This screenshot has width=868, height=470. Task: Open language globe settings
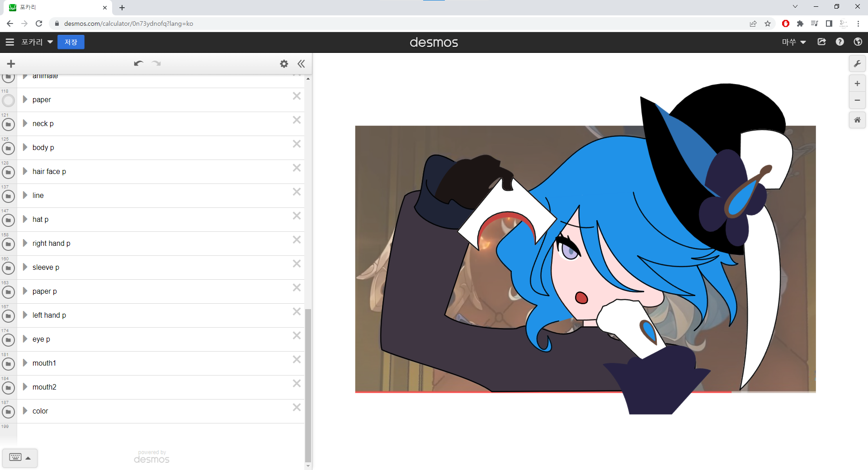point(858,42)
